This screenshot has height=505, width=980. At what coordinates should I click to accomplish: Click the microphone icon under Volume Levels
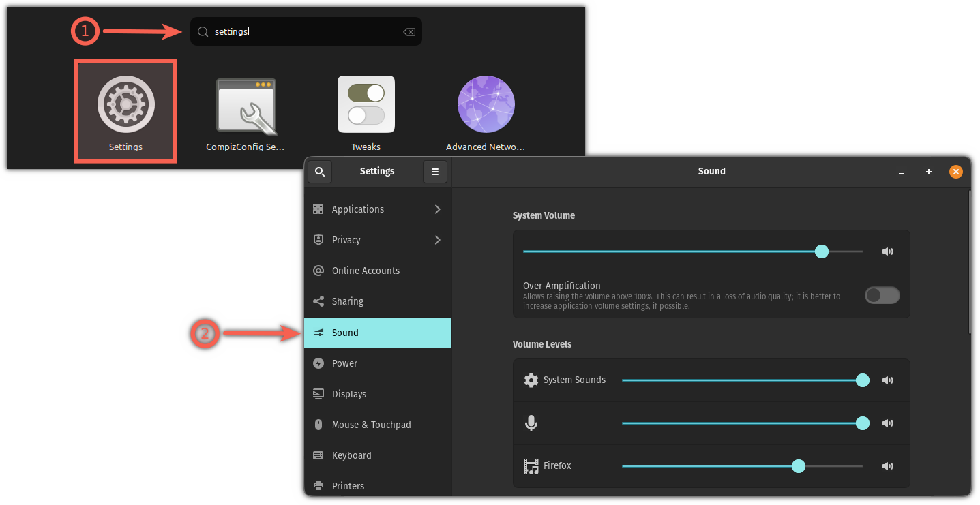(x=531, y=423)
